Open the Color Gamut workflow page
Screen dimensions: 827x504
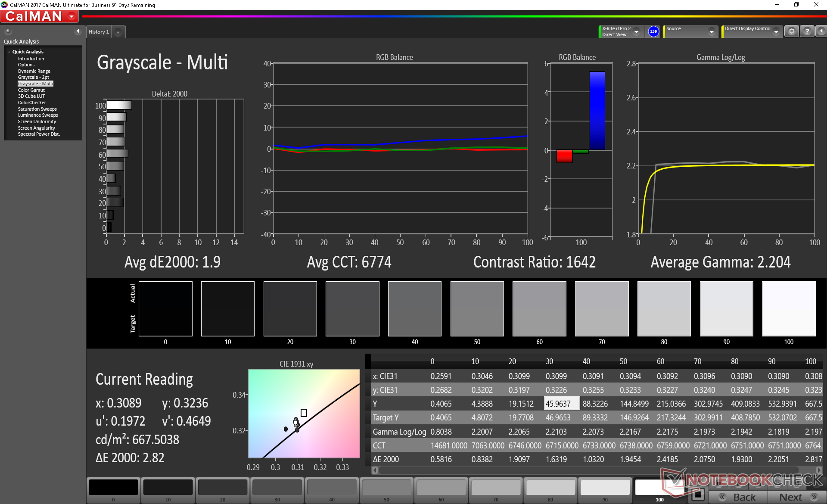(x=31, y=90)
